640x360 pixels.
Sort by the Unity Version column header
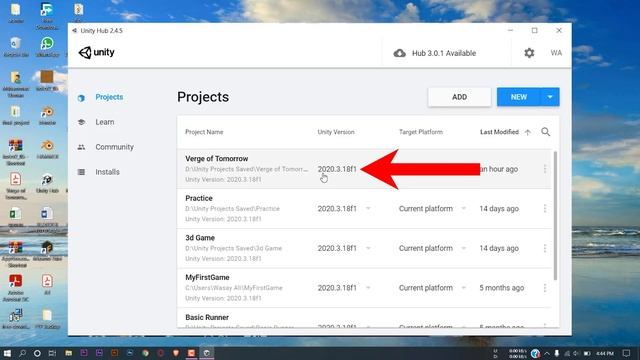tap(336, 132)
